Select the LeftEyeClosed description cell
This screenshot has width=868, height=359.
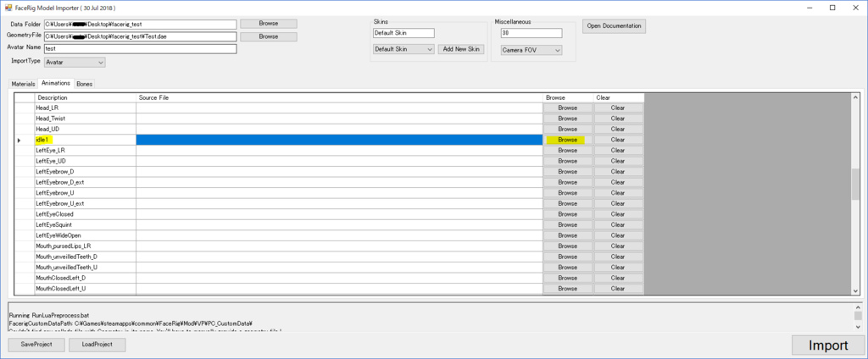pos(85,214)
